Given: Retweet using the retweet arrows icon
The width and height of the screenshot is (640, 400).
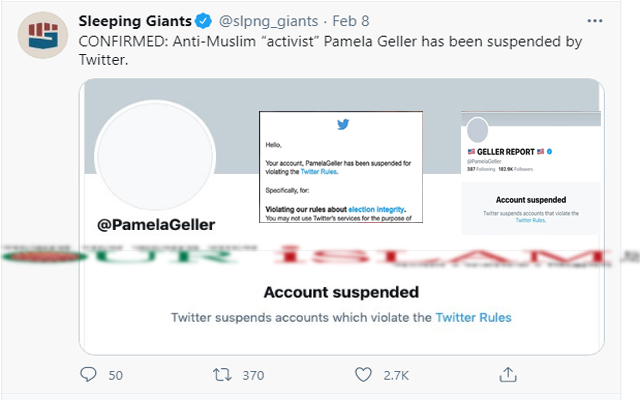Looking at the screenshot, I should [x=222, y=375].
